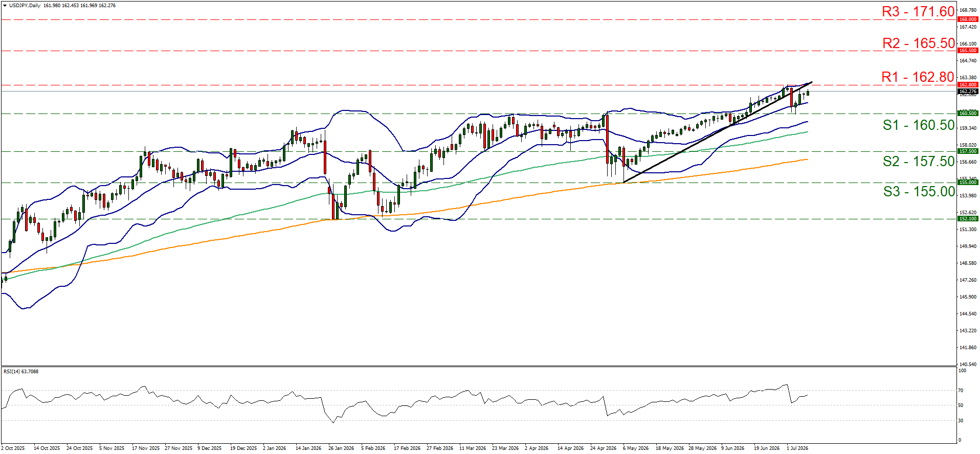Click the green 157.500 price tag

click(x=968, y=151)
